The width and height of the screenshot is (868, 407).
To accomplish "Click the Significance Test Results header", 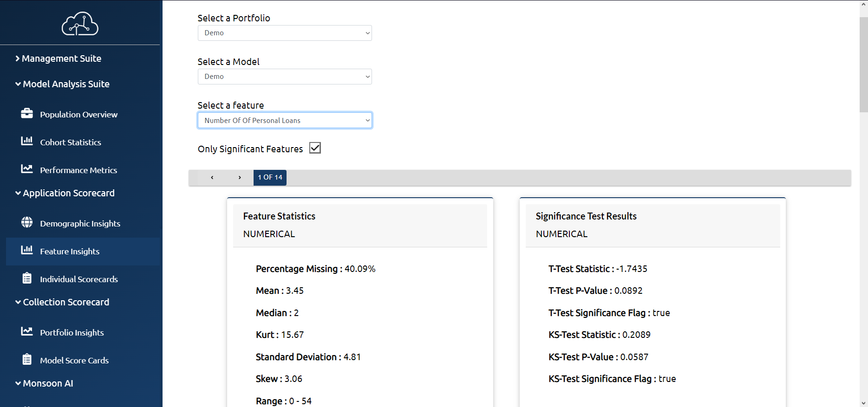I will (653, 225).
